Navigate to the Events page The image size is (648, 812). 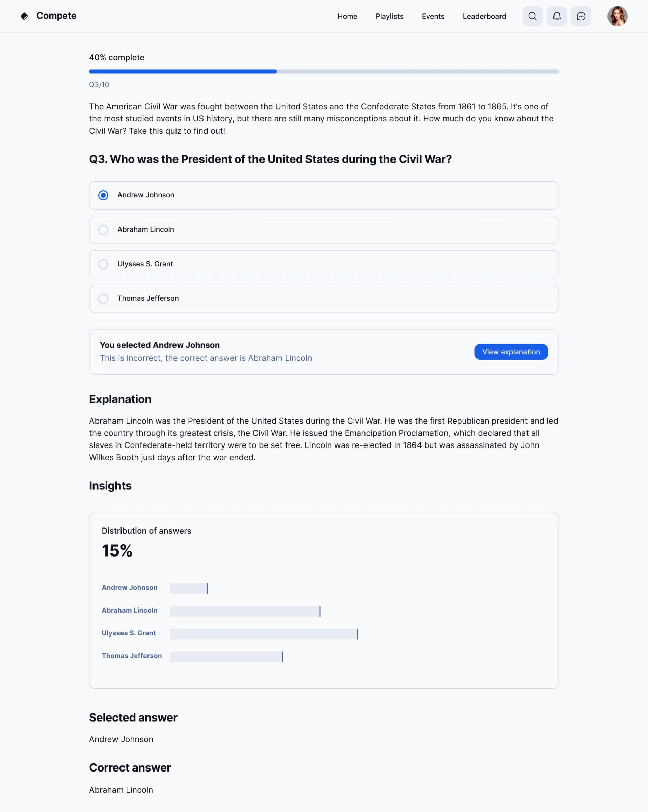point(433,16)
